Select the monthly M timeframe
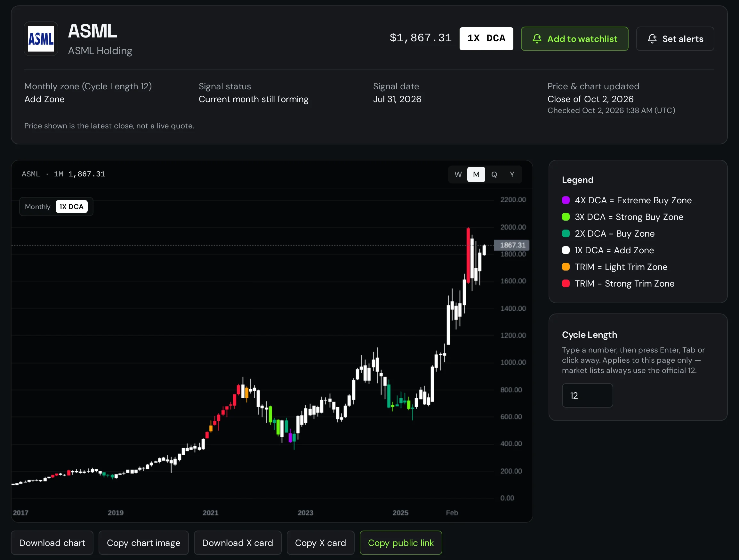Screen dimensions: 739x560 coord(476,174)
